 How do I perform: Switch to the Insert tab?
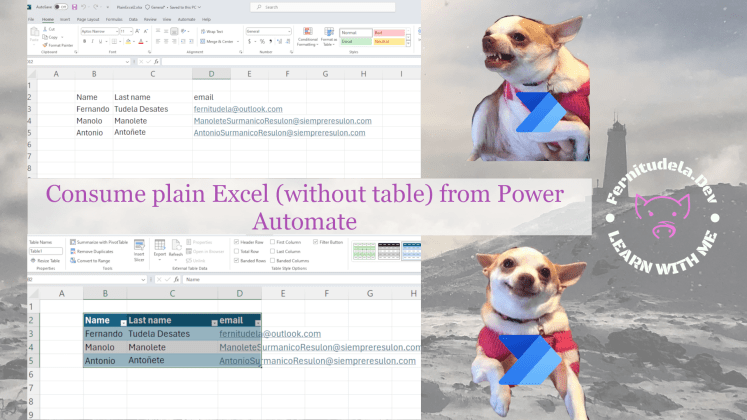pyautogui.click(x=65, y=20)
